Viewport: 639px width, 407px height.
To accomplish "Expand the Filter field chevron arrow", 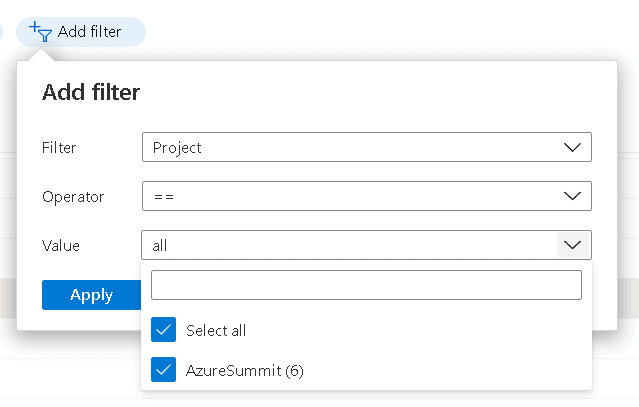I will point(572,147).
